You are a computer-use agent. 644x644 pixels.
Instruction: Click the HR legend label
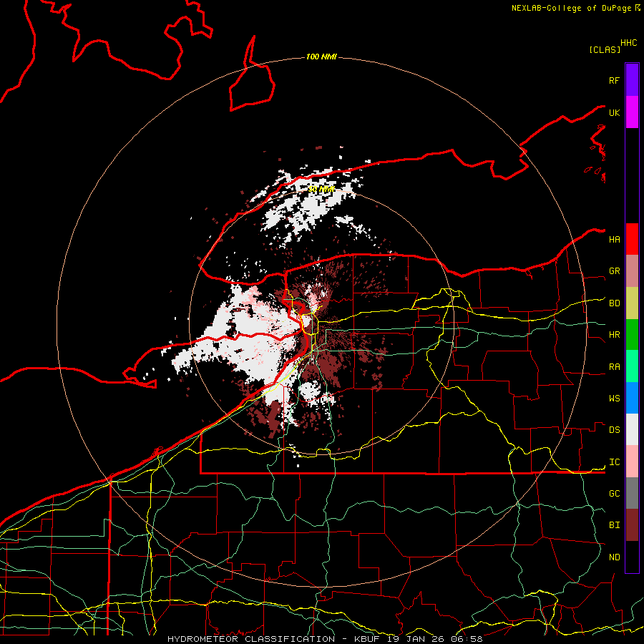[x=614, y=335]
